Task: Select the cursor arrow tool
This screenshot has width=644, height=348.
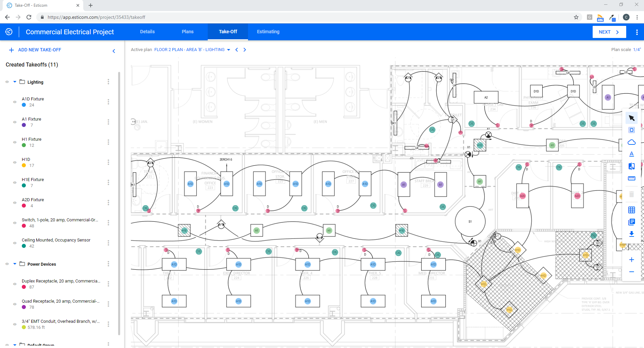Action: coord(632,118)
